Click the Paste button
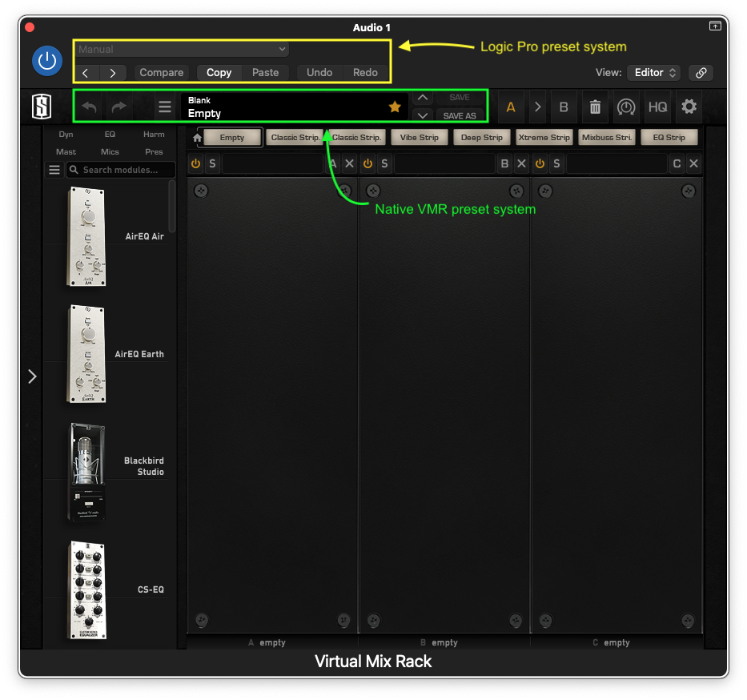This screenshot has width=747, height=700. click(x=265, y=72)
